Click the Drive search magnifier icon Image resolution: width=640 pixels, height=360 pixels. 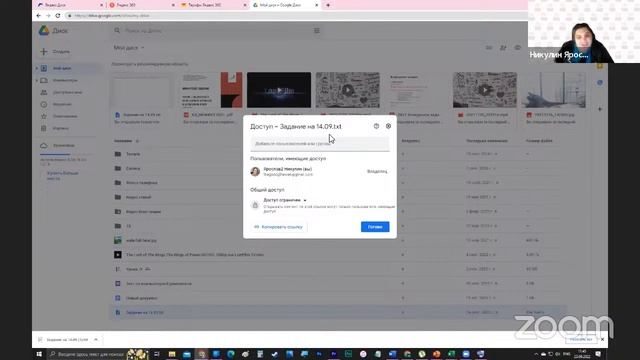117,31
